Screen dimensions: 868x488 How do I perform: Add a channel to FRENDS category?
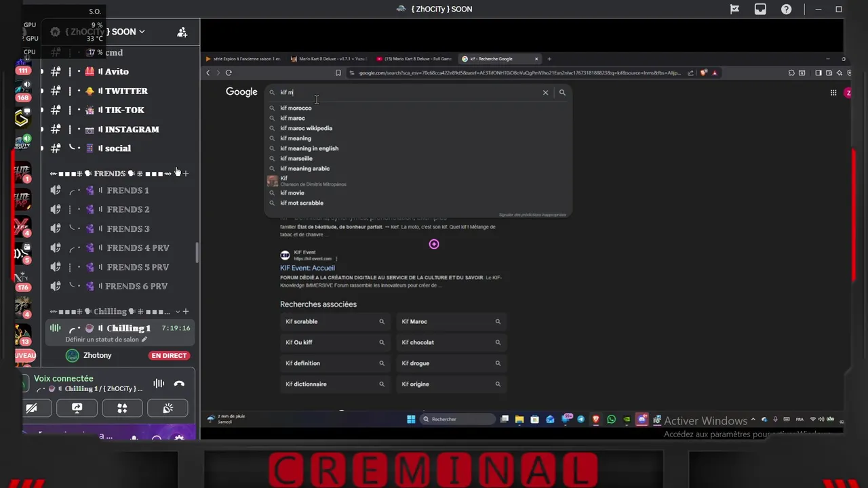click(x=186, y=174)
